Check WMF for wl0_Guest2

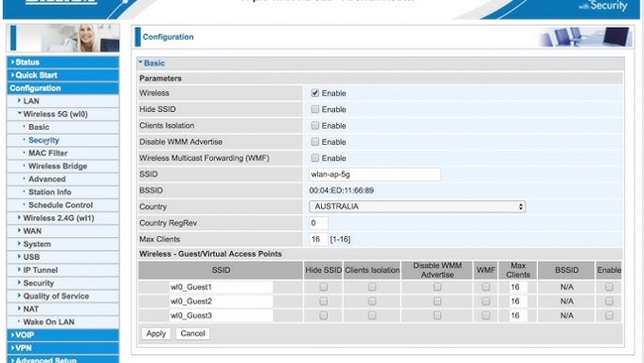[485, 302]
